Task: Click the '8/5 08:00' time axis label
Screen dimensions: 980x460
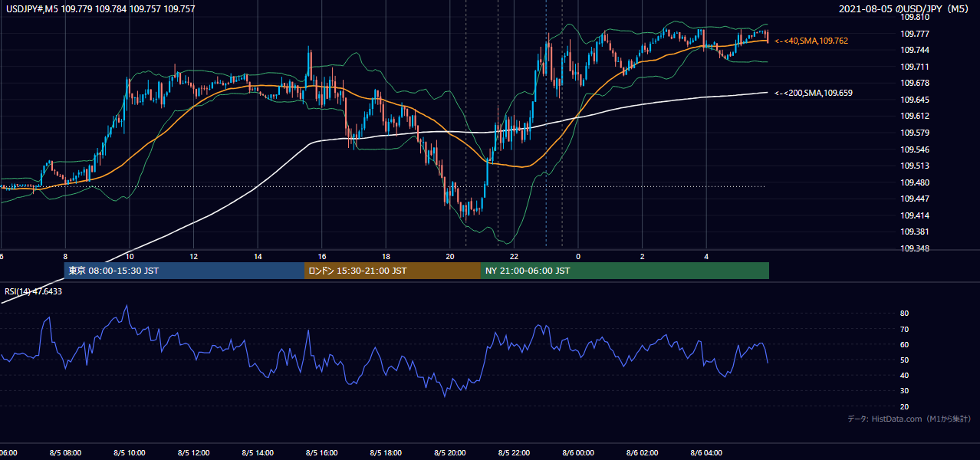Action: click(x=65, y=453)
